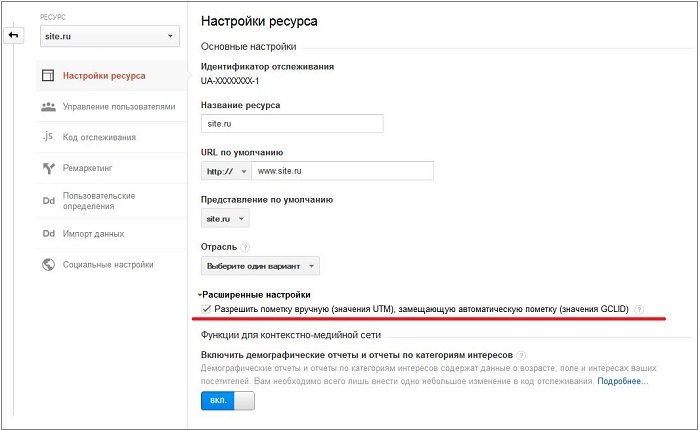Click the Social Settings globe icon
This screenshot has height=430, width=700.
coord(47,265)
